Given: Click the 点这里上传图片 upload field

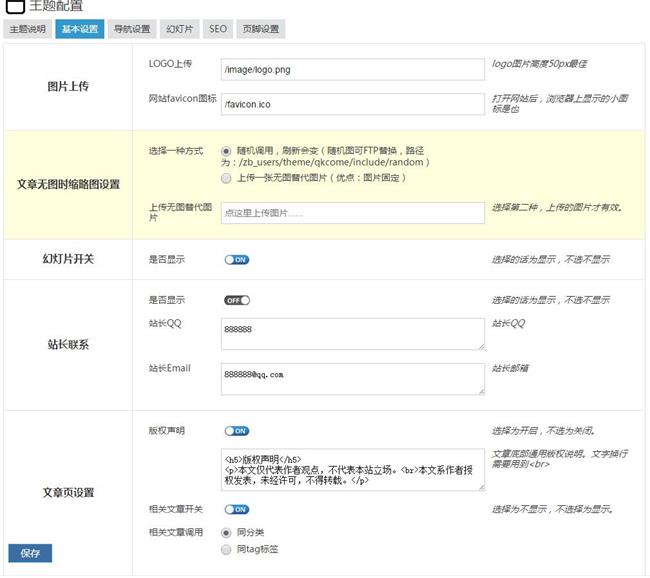Looking at the screenshot, I should point(352,213).
